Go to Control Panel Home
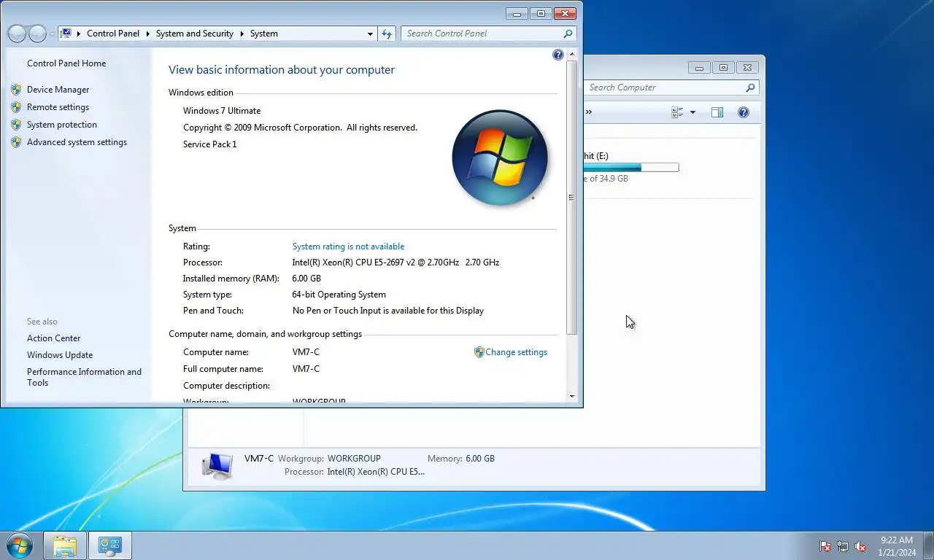The height and width of the screenshot is (560, 934). coord(66,63)
